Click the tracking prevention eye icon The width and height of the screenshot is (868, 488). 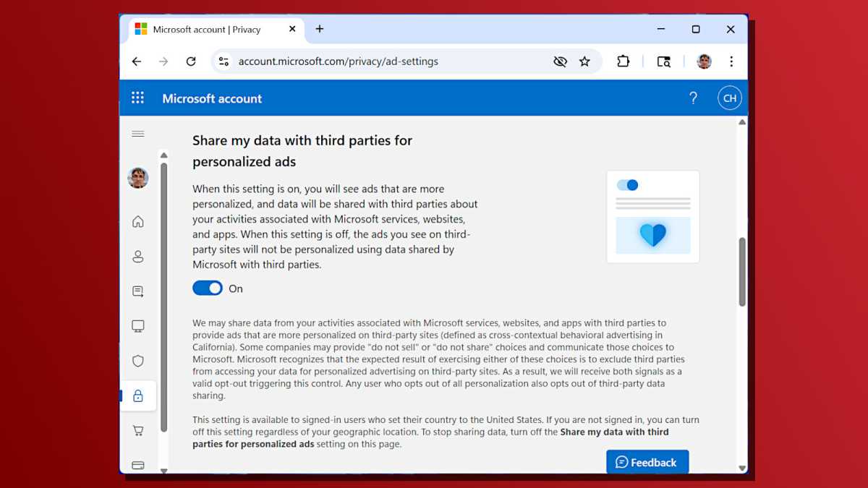[x=560, y=61]
